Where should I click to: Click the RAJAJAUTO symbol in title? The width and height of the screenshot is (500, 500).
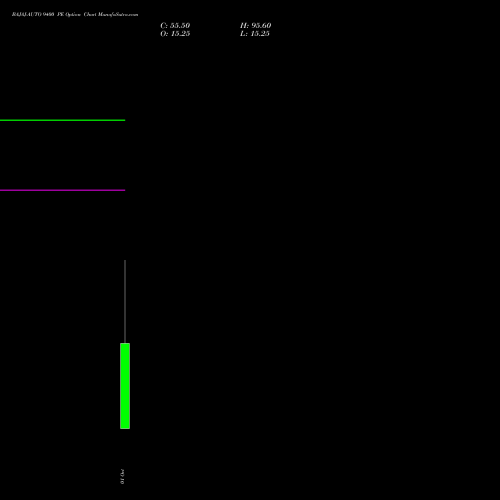pyautogui.click(x=27, y=14)
